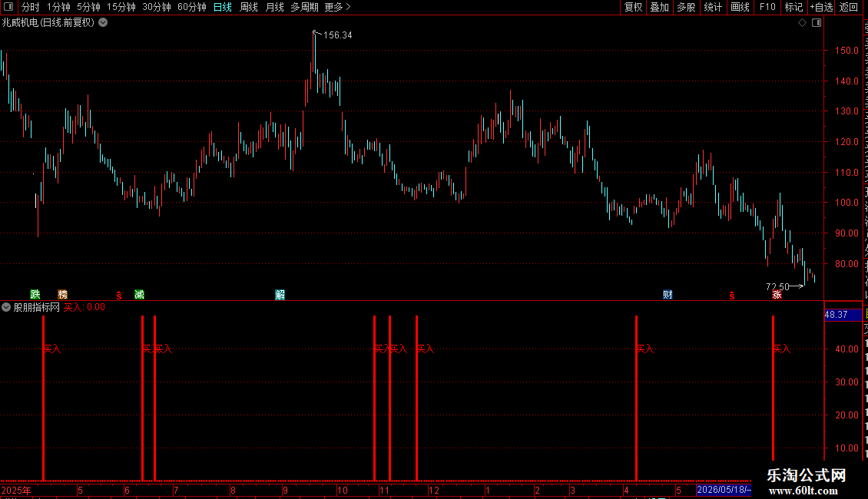
Task: Switch to 分时 intraday view
Action: tap(31, 7)
